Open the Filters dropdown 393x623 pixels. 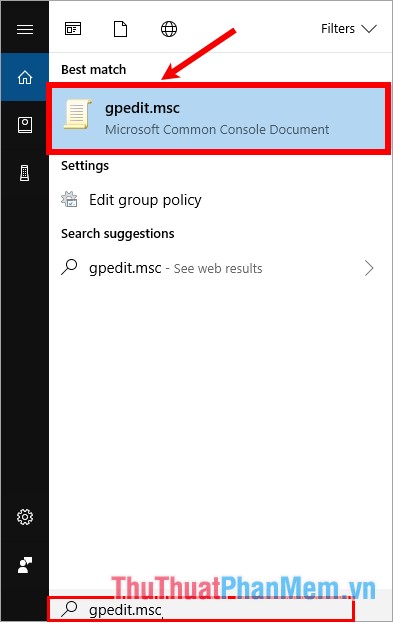[x=348, y=29]
